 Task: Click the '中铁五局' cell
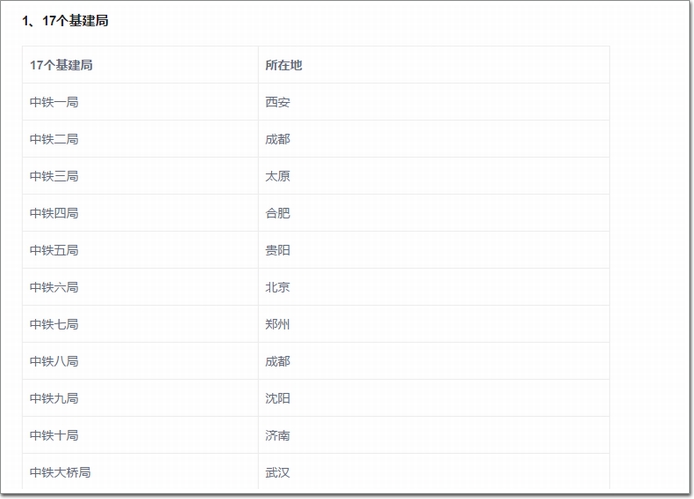click(140, 250)
